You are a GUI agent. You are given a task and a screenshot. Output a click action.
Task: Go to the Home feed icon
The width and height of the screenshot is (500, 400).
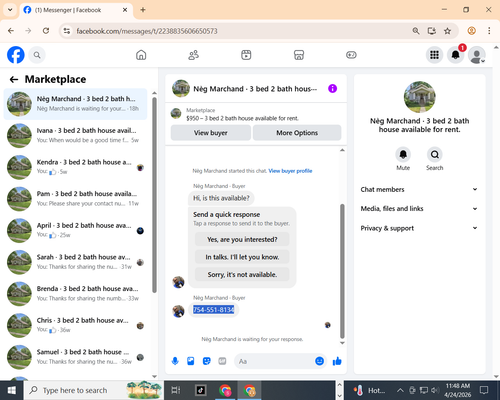141,55
